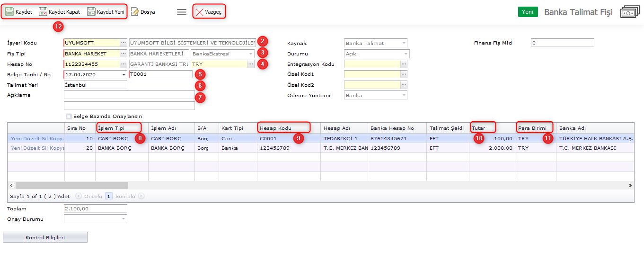Expand the Onay Durumu dropdown
Screen dimensions: 644x253
[x=124, y=219]
